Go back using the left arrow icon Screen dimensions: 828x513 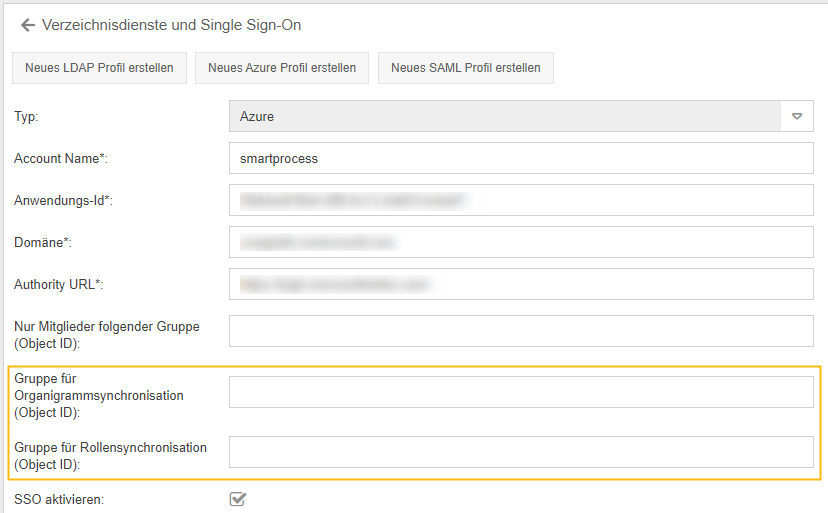[28, 25]
